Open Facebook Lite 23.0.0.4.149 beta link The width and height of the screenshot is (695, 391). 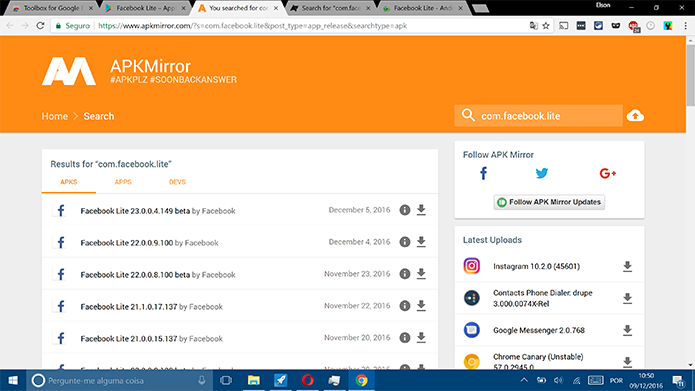pyautogui.click(x=135, y=211)
